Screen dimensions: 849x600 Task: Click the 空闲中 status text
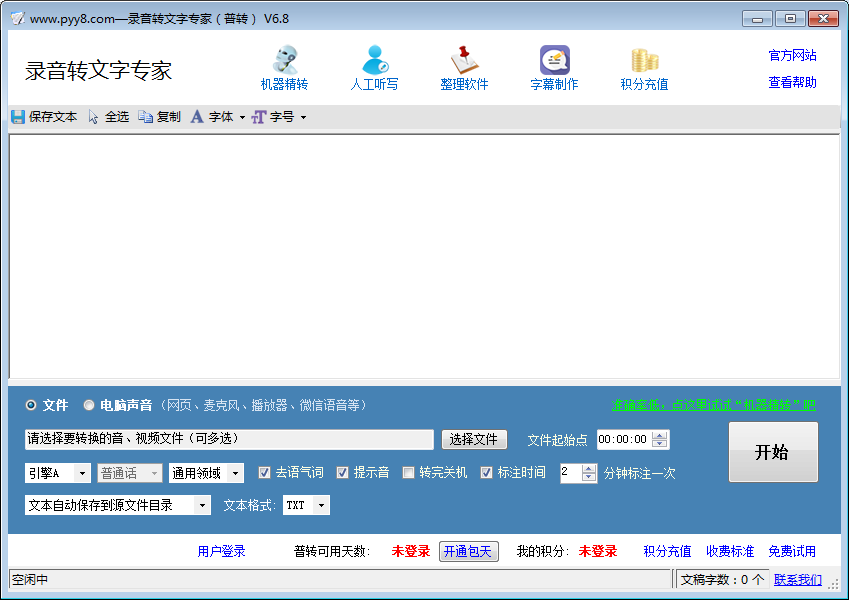click(30, 580)
